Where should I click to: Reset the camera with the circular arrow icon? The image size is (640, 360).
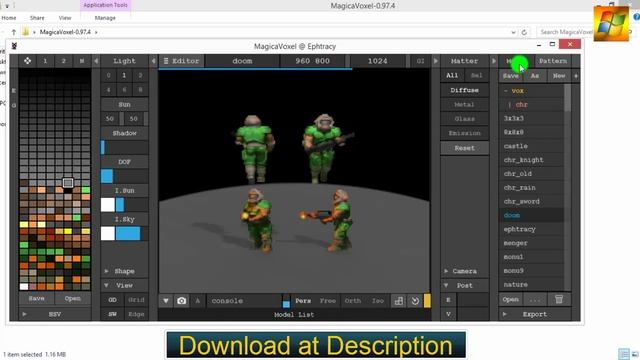pos(415,301)
